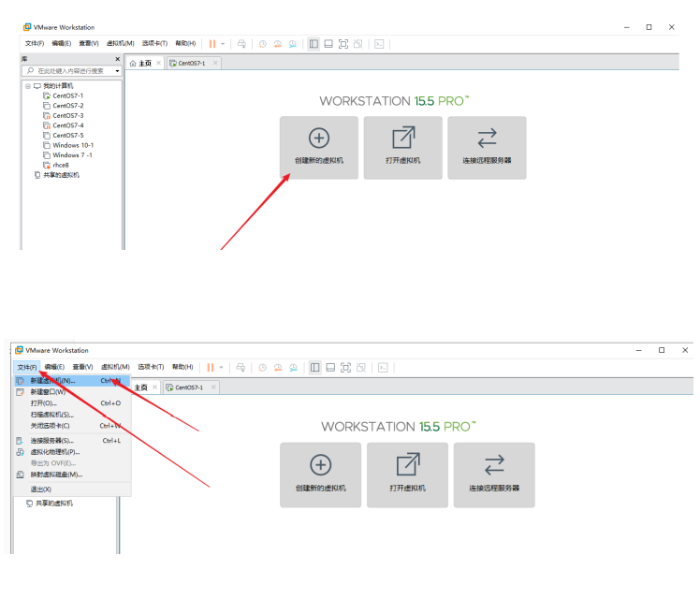This screenshot has height=599, width=700.
Task: Select CentOS7-2 in the library tree
Action: pyautogui.click(x=63, y=106)
